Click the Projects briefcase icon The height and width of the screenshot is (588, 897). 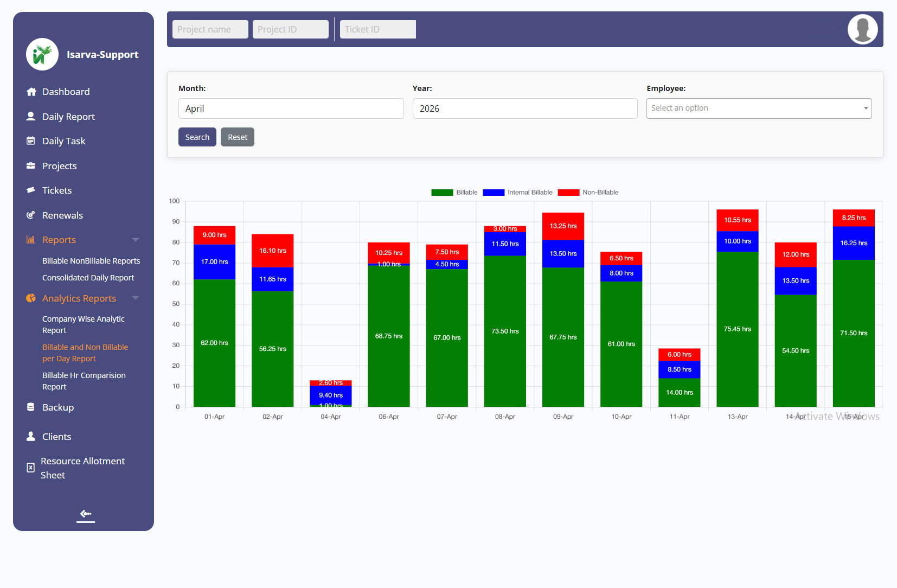pos(31,166)
